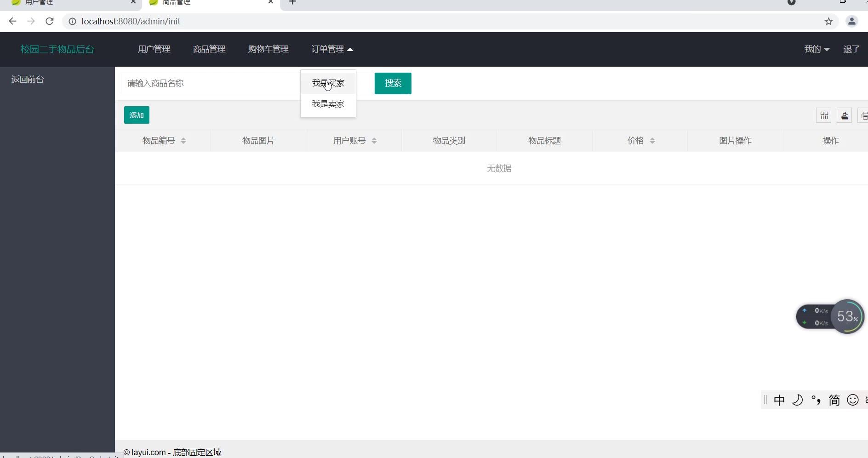Click the 无数据 empty table message
This screenshot has height=458, width=868.
499,168
